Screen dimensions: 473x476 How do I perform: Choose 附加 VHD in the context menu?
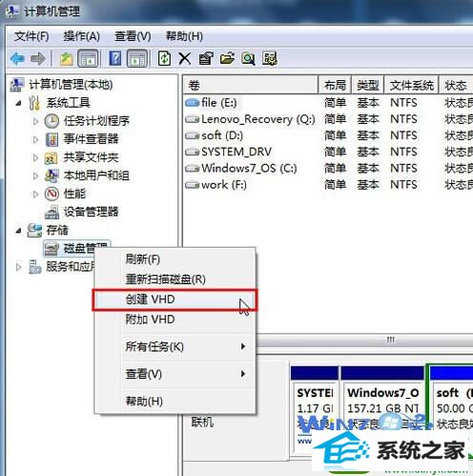175,320
